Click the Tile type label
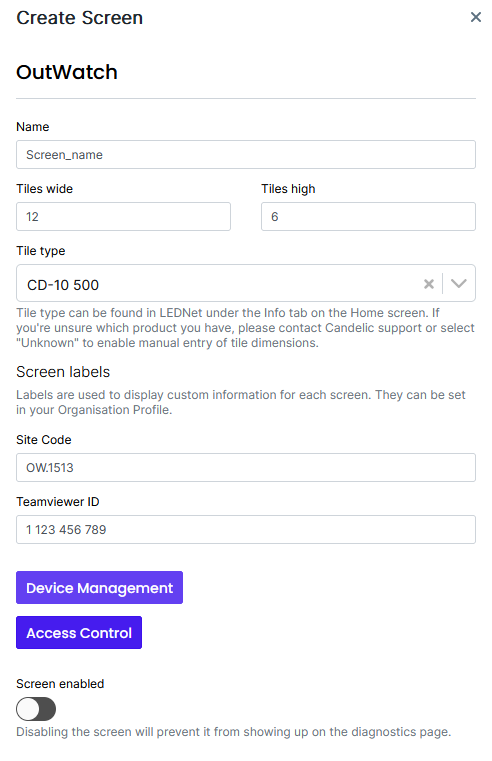The height and width of the screenshot is (761, 492). 40,251
